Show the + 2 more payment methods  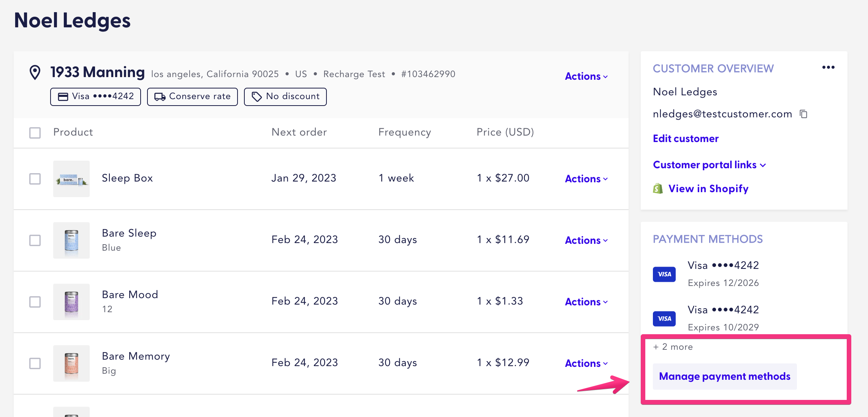tap(673, 347)
